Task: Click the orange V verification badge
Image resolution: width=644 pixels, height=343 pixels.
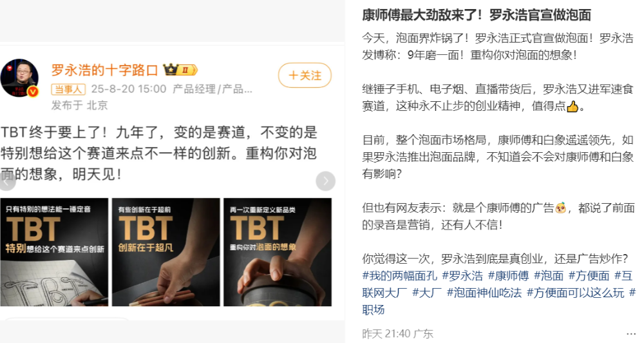Action: [33, 92]
